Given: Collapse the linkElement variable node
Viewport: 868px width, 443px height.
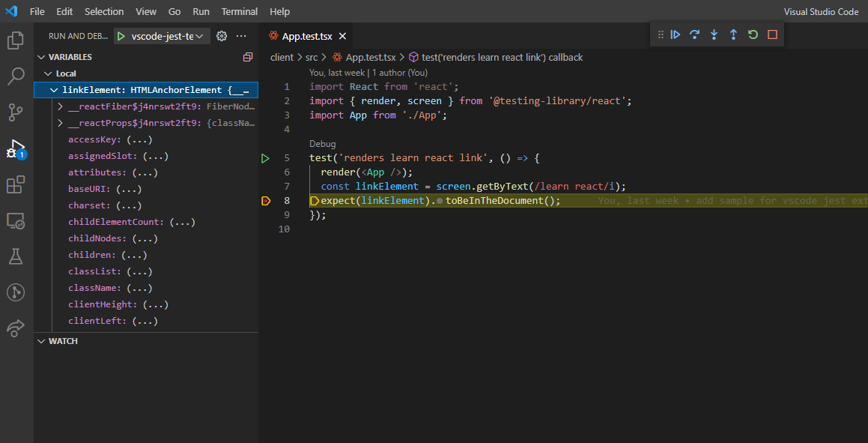Looking at the screenshot, I should 53,90.
